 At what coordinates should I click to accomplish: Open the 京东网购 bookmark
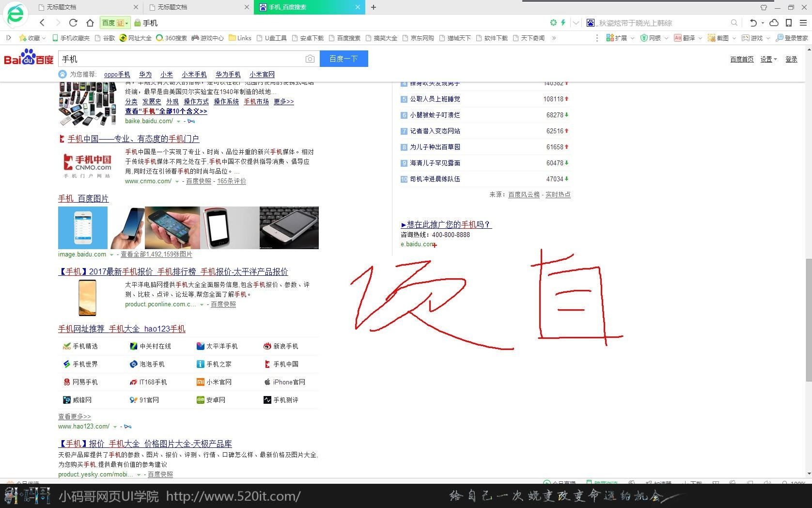[418, 38]
